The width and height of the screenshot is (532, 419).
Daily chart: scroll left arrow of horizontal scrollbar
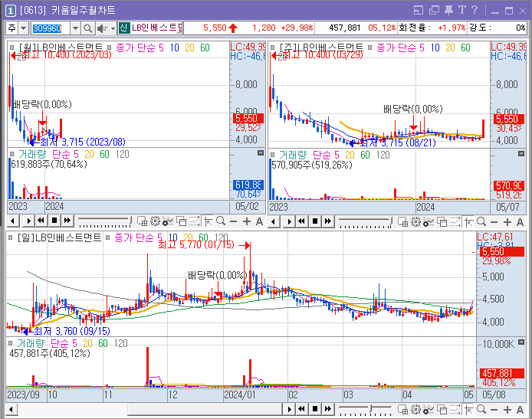tap(11, 409)
